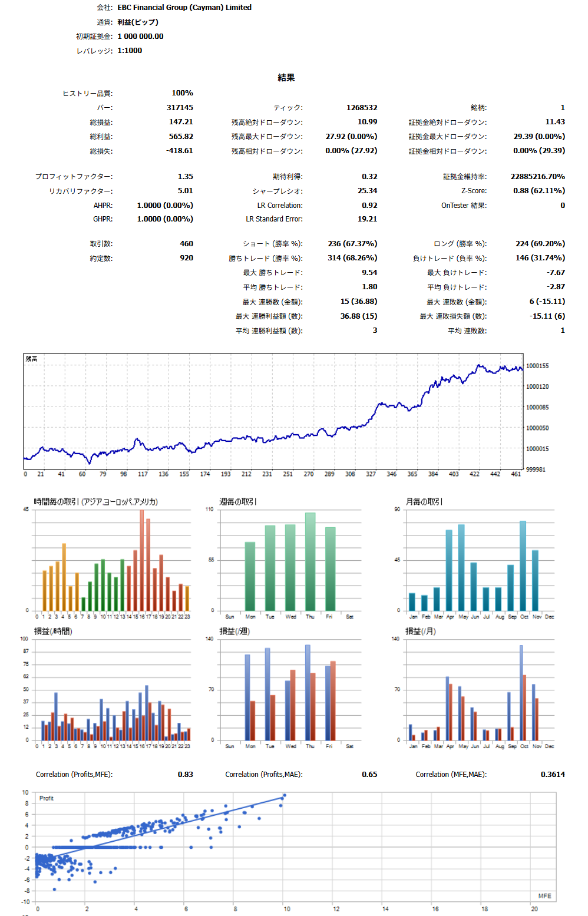
Task: Click the Oct bar in monthly trades chart
Action: tap(523, 566)
